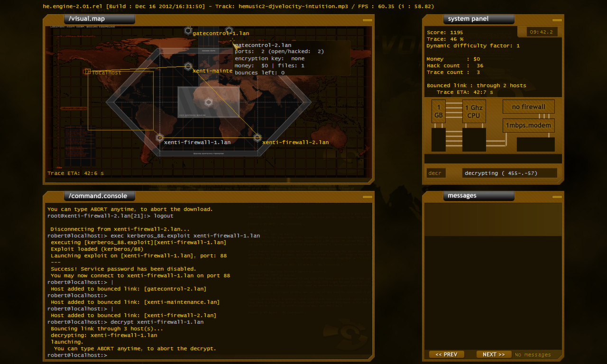Click the gatecontrol-1.lan hexagon node icon
Screen dimensions: 607x364
click(x=188, y=31)
